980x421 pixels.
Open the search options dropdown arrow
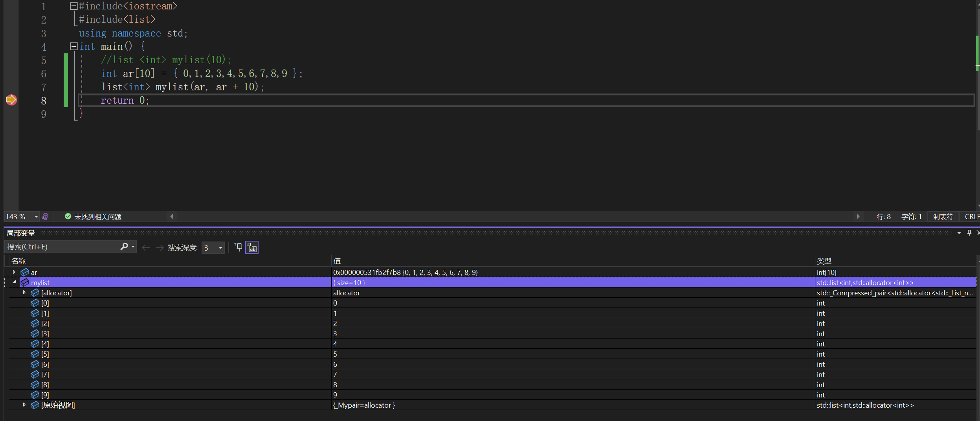(x=133, y=247)
